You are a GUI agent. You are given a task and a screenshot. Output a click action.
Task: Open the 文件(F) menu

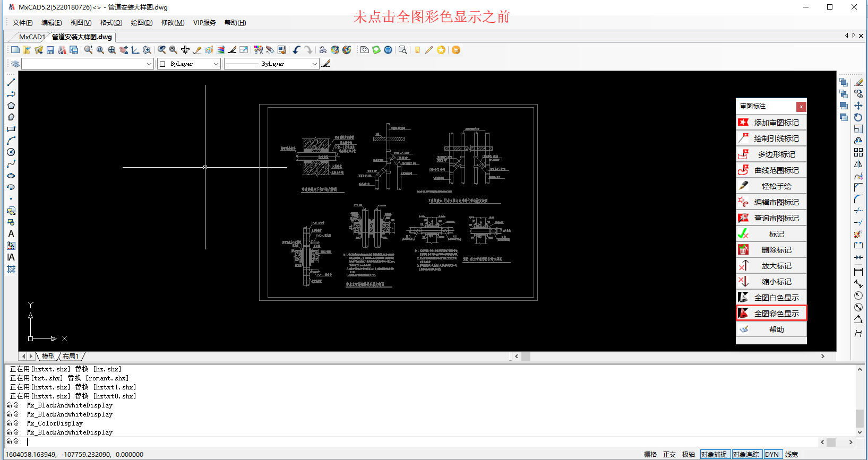[23, 23]
